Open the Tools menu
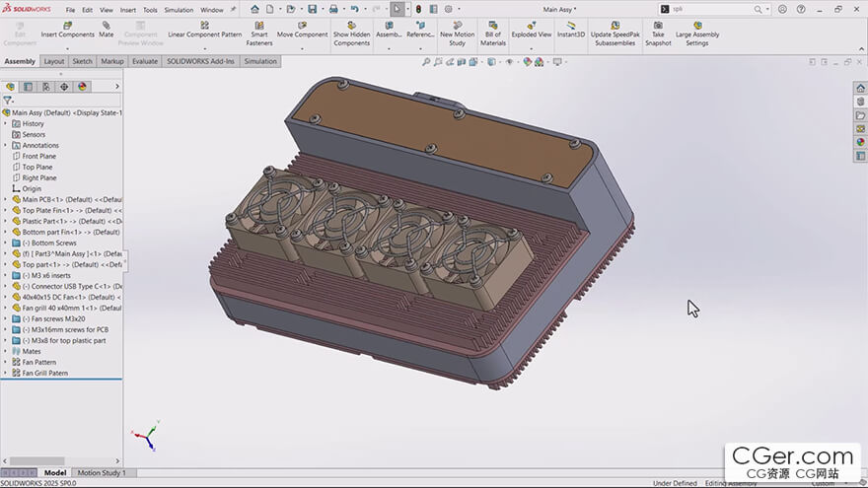The image size is (868, 488). (150, 10)
